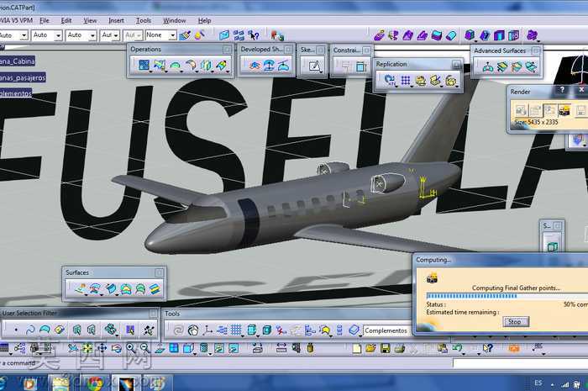Select the Blend tool in Surfaces toolbar
The height and width of the screenshot is (391, 588).
[155, 288]
